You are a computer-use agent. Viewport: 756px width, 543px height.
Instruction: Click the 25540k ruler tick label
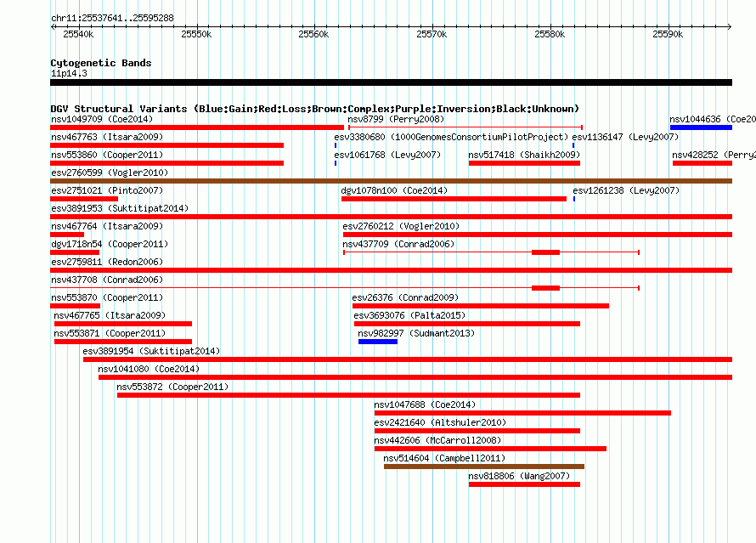click(x=78, y=34)
